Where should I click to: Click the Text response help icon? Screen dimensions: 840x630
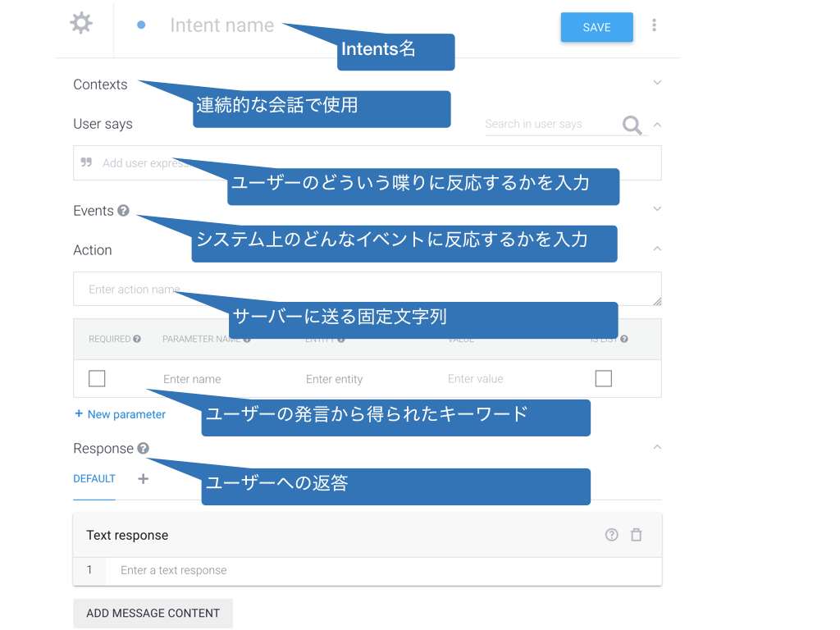[x=611, y=534]
